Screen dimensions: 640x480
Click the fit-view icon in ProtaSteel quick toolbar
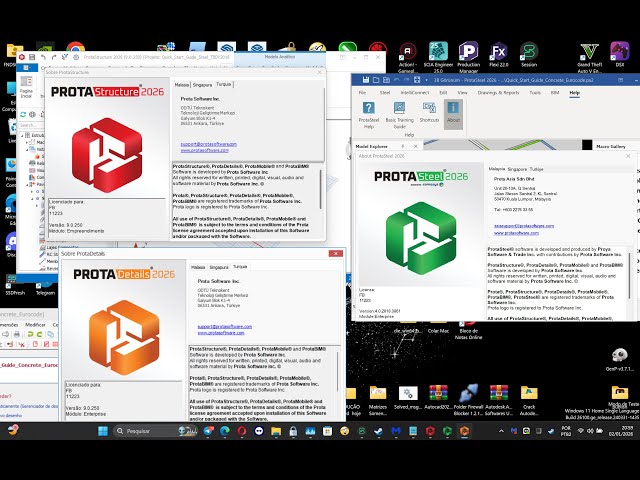tap(417, 80)
